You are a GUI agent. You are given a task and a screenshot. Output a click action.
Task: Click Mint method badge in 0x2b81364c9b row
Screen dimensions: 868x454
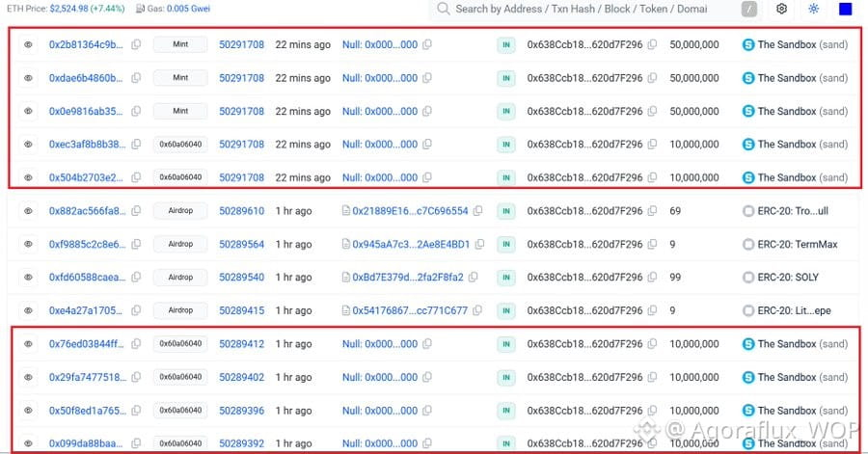click(180, 44)
